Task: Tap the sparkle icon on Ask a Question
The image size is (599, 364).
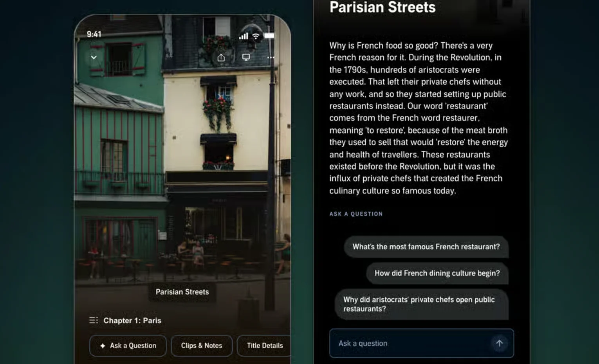Action: (103, 346)
